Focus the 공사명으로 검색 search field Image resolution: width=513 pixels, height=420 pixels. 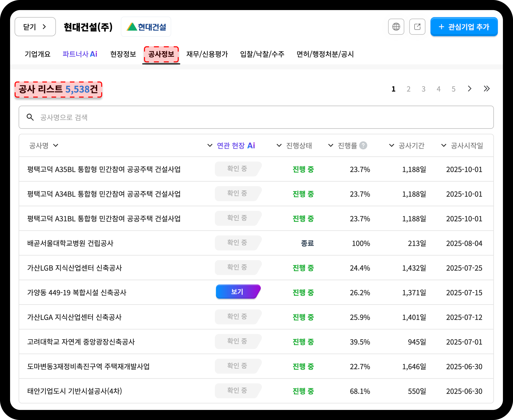[x=256, y=117]
